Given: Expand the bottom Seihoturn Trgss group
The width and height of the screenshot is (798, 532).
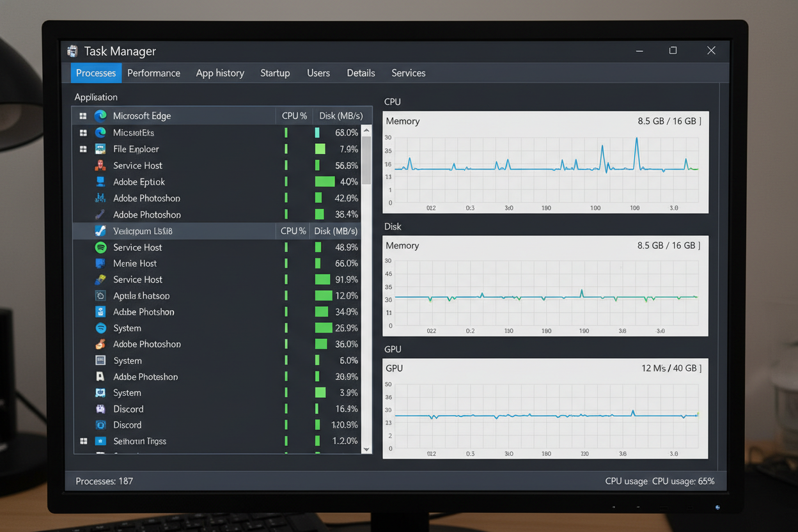Looking at the screenshot, I should pyautogui.click(x=82, y=441).
